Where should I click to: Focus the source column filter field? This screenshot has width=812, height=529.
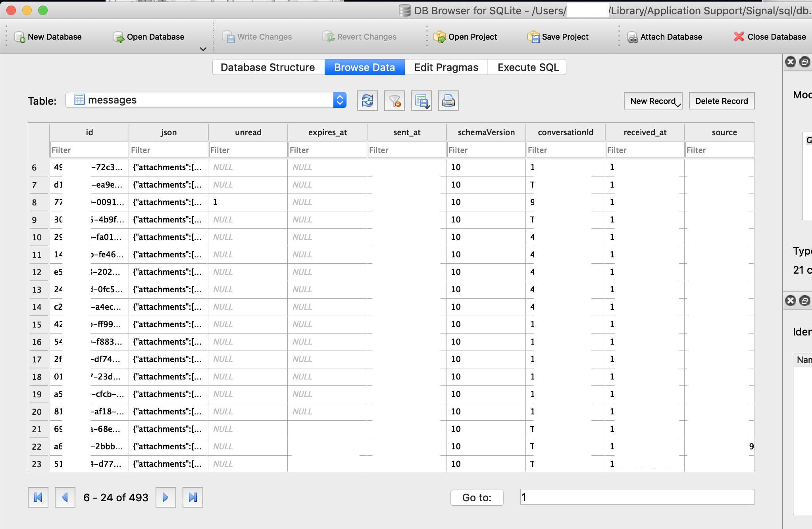pos(720,150)
